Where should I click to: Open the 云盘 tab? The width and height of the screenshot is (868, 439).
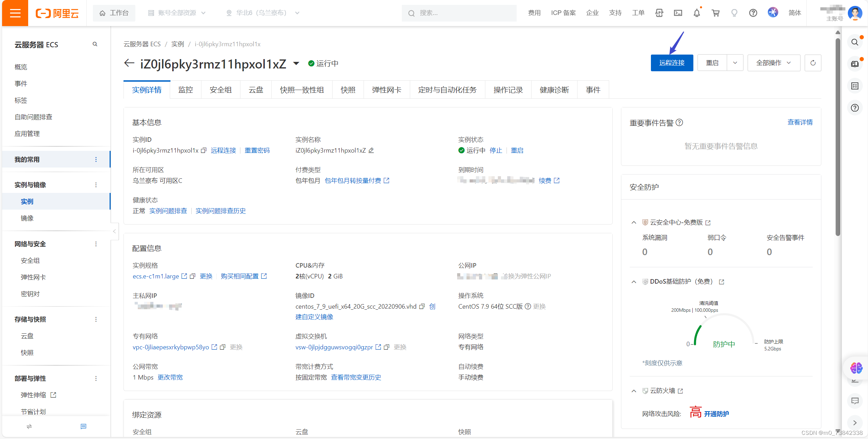pos(256,90)
